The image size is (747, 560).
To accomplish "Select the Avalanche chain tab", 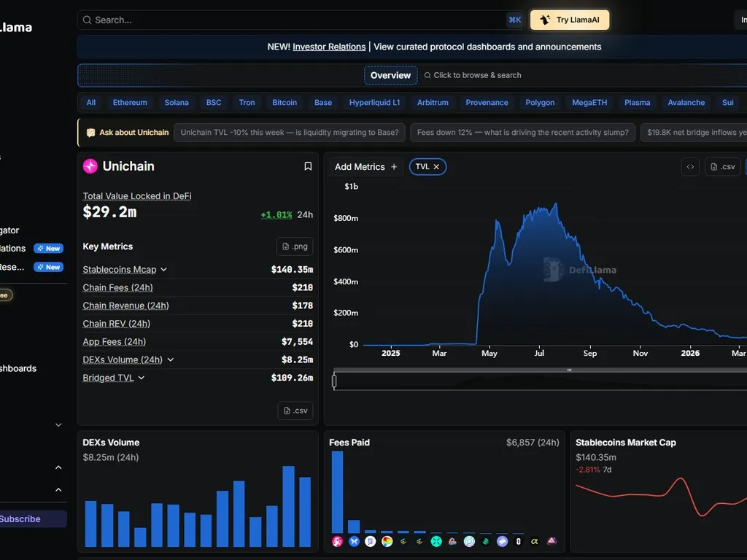I will [x=686, y=102].
